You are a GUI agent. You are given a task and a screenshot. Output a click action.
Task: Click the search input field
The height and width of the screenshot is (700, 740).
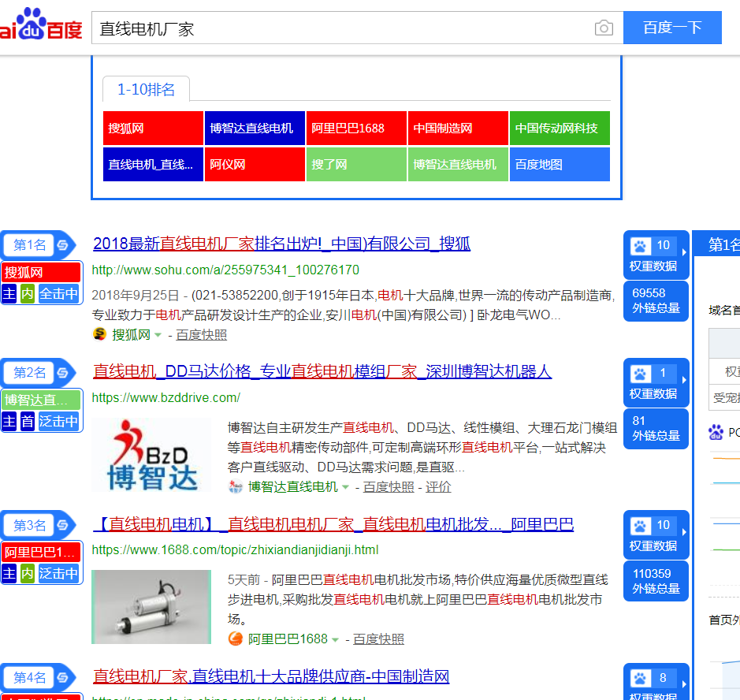pos(343,28)
